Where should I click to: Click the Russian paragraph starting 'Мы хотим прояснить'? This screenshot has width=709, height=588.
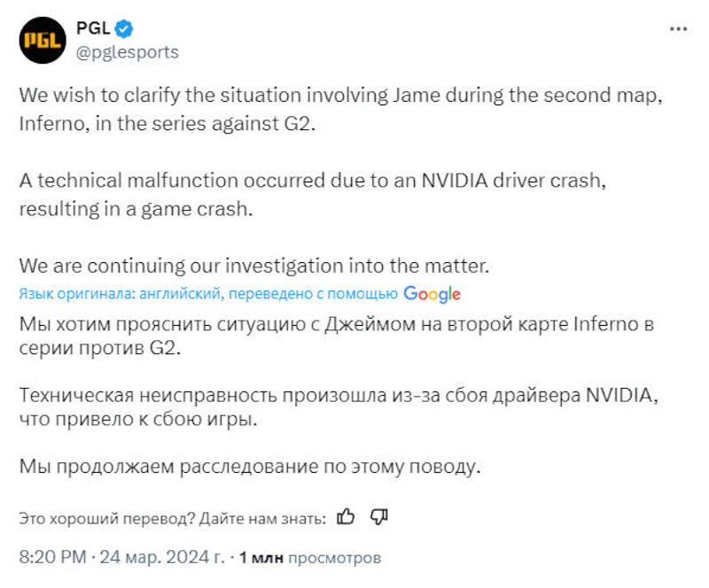pyautogui.click(x=337, y=336)
